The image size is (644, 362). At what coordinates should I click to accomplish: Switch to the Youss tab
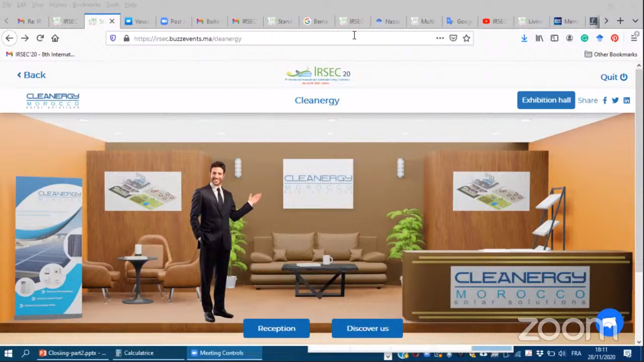[137, 21]
